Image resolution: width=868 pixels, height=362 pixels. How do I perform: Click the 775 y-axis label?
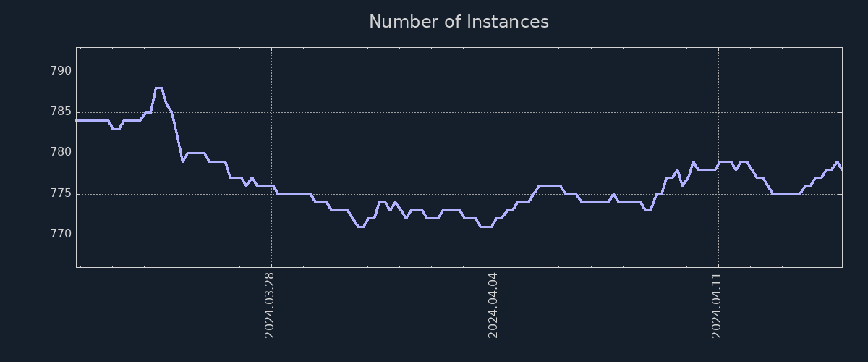coord(60,194)
